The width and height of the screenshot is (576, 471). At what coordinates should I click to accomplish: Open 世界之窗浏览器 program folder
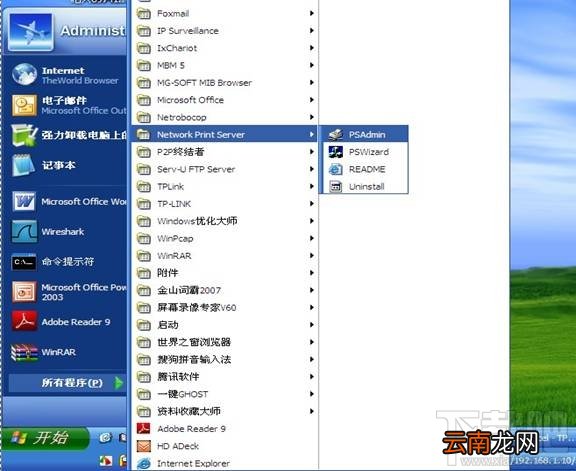pos(224,342)
